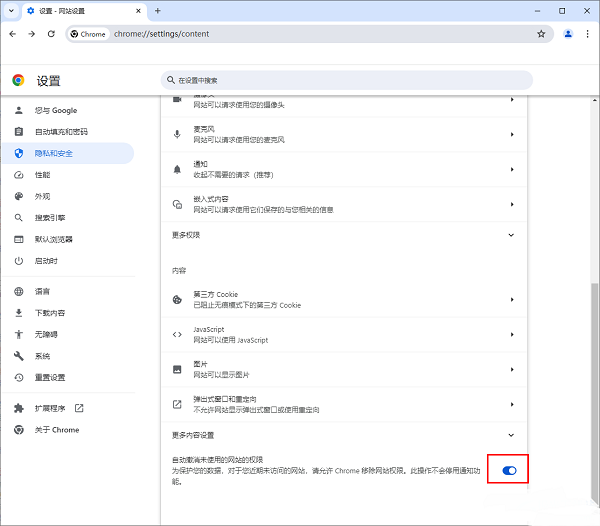
Task: Open 您与 Google in the sidebar
Action: [x=68, y=111]
